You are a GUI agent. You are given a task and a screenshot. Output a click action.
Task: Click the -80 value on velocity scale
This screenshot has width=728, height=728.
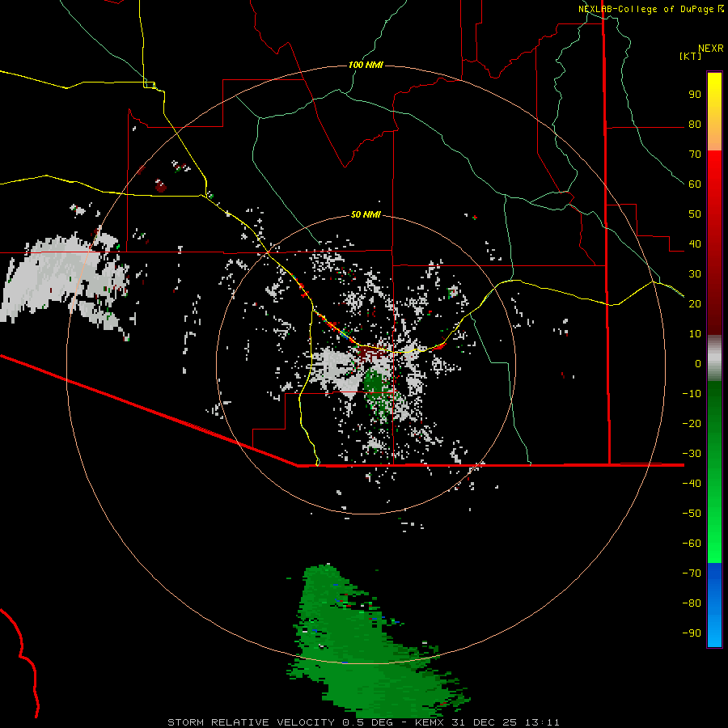(692, 603)
